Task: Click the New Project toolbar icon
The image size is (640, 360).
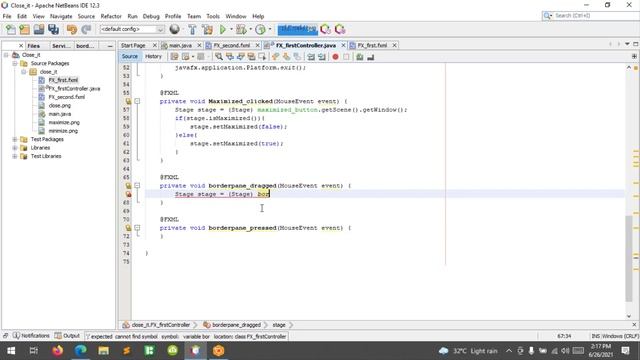Action: point(24,29)
